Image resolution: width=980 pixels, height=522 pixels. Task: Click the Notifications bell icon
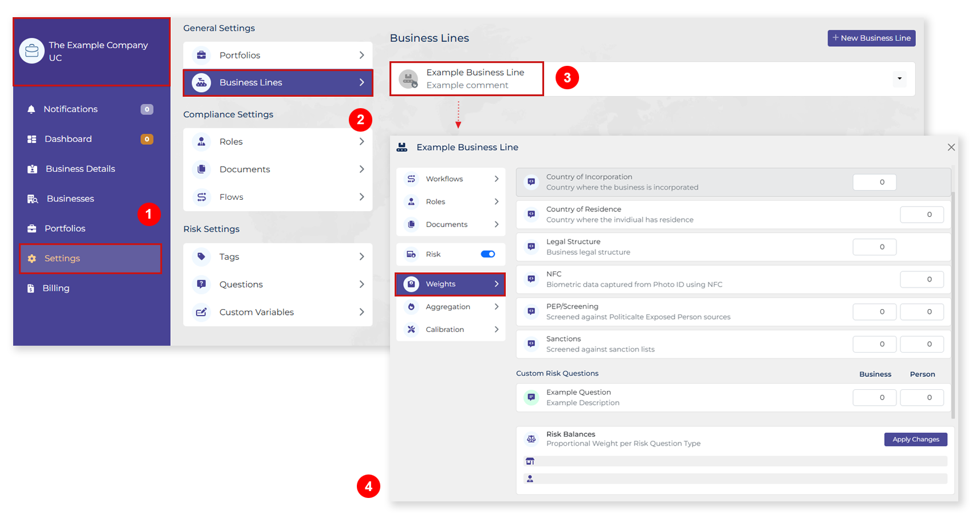pos(32,109)
